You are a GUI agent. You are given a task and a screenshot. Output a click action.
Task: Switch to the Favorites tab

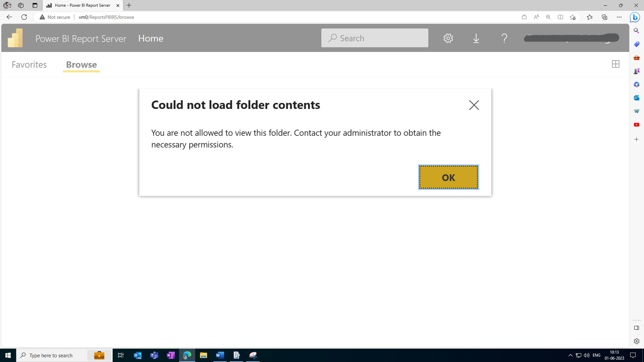pyautogui.click(x=29, y=64)
